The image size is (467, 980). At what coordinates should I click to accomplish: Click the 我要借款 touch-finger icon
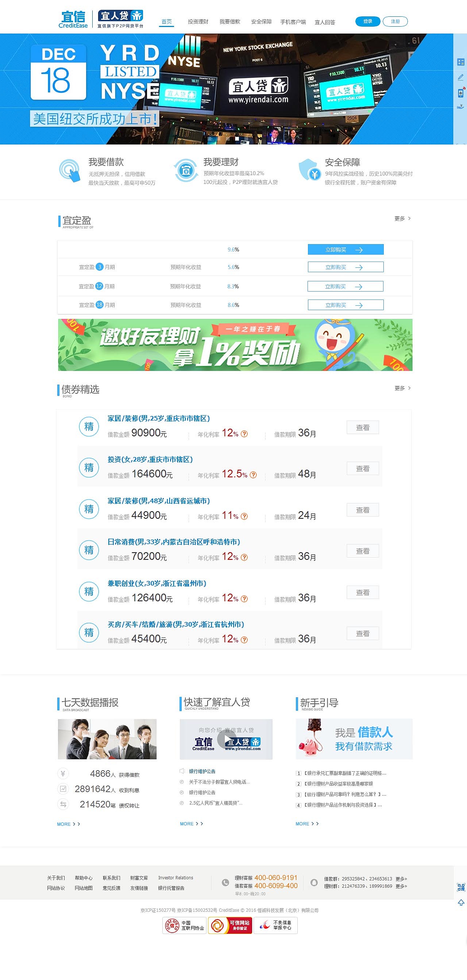click(x=70, y=170)
